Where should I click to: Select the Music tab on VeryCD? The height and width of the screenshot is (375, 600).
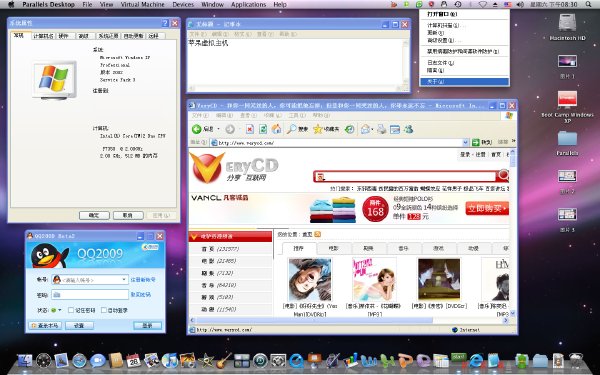click(x=403, y=248)
